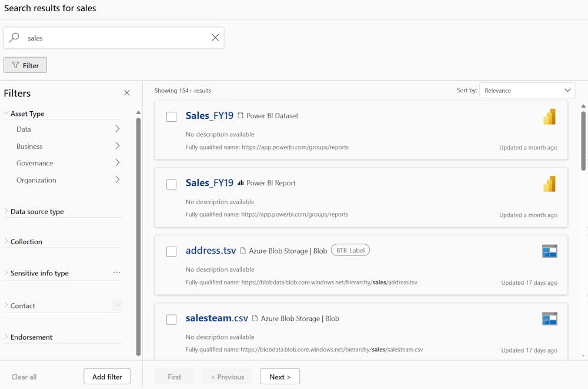Expand the Business asset type
This screenshot has width=588, height=389.
(x=118, y=146)
